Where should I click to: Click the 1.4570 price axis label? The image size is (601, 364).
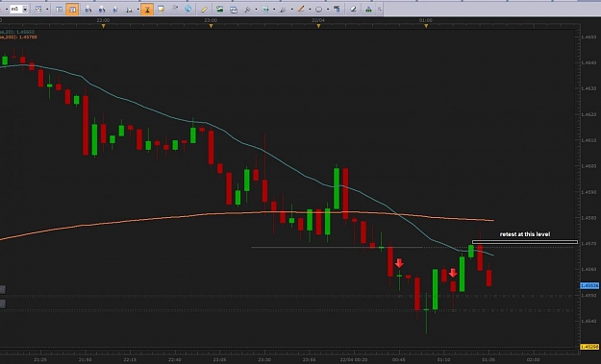click(588, 244)
